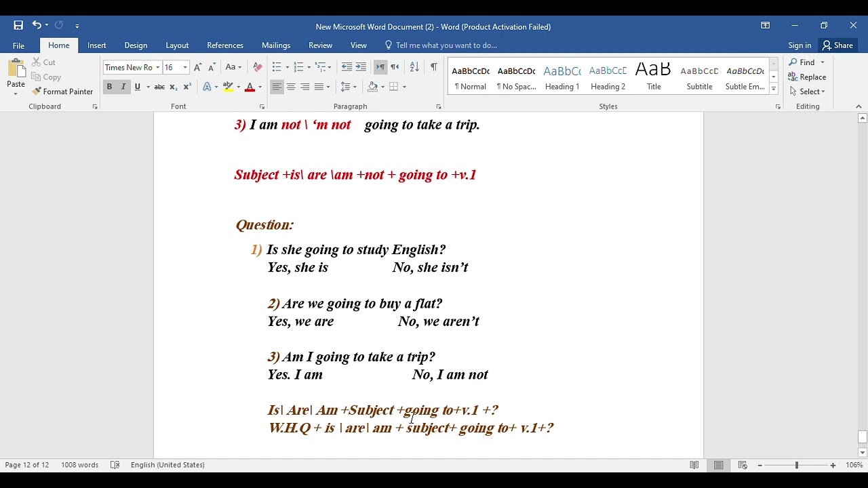
Task: Activate the Format Painter brush
Action: [62, 91]
